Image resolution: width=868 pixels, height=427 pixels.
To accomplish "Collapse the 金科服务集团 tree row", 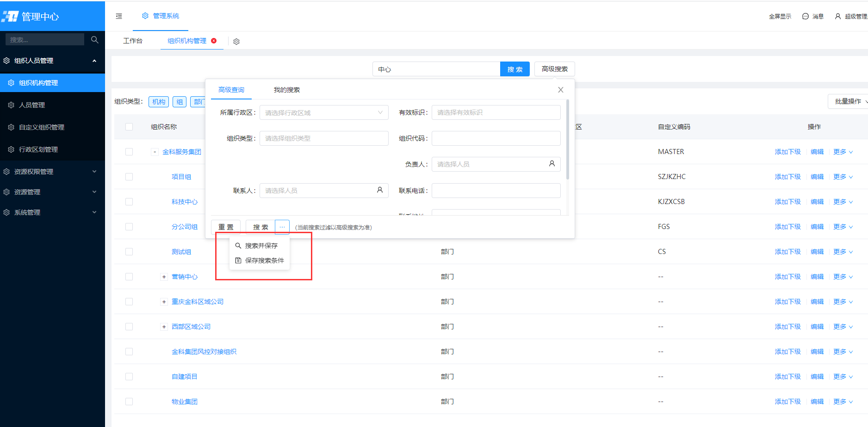I will coord(155,152).
